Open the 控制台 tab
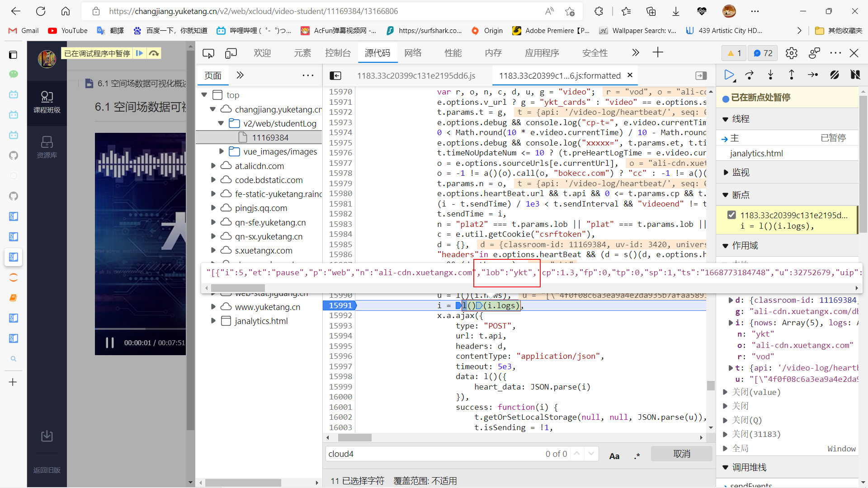This screenshot has width=868, height=488. (338, 53)
